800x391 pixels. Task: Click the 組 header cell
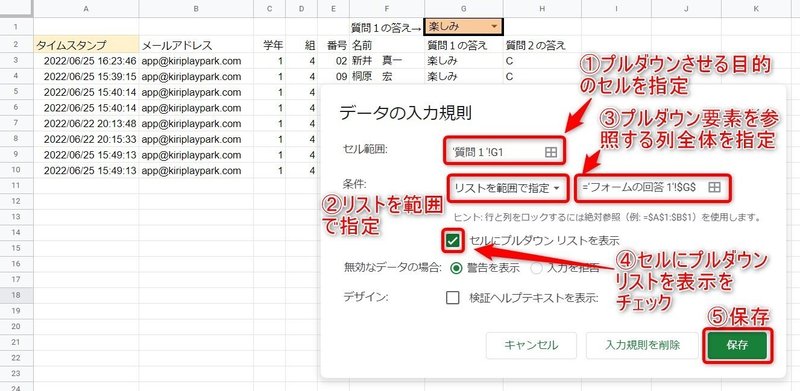click(x=302, y=44)
